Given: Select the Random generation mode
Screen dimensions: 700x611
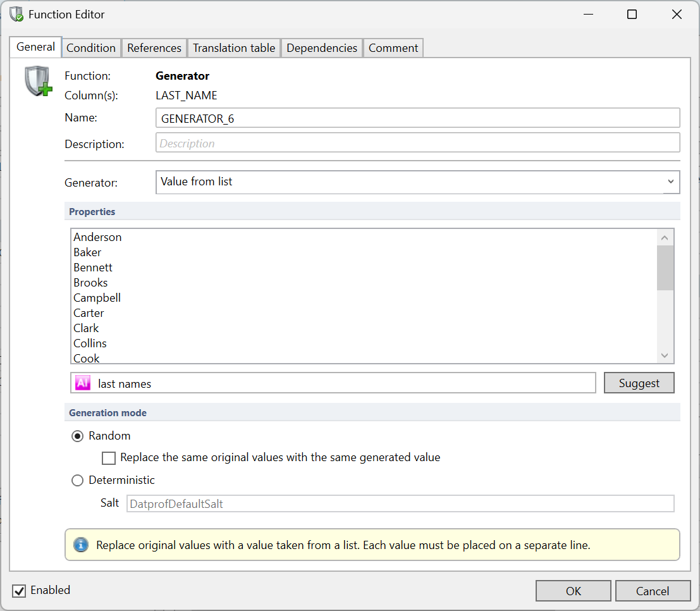Looking at the screenshot, I should 78,436.
